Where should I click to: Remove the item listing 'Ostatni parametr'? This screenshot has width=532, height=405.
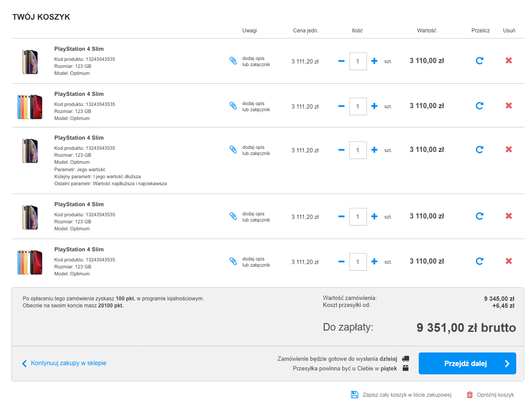tap(509, 149)
